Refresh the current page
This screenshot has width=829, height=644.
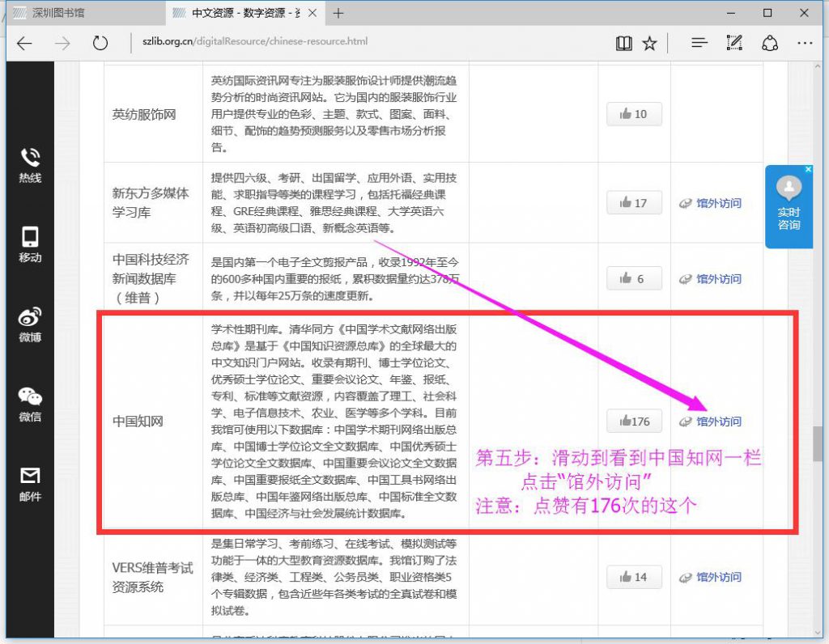[x=100, y=43]
